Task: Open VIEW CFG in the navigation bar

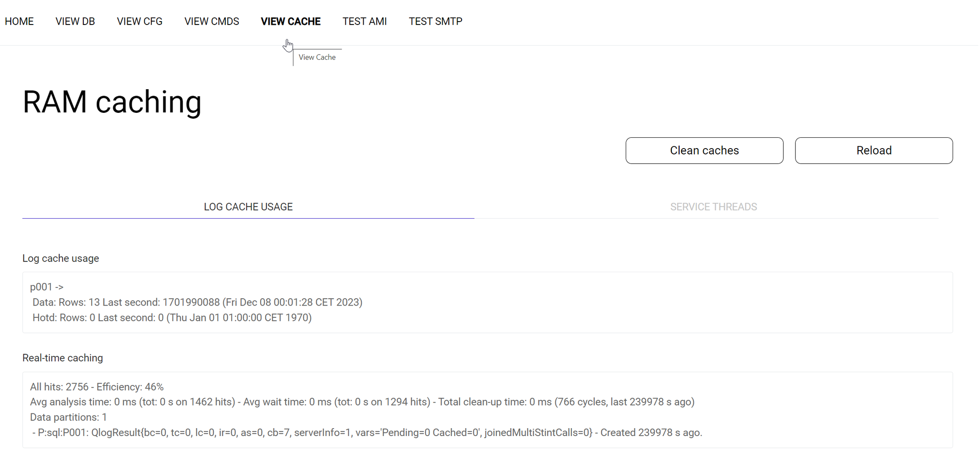Action: pyautogui.click(x=140, y=22)
